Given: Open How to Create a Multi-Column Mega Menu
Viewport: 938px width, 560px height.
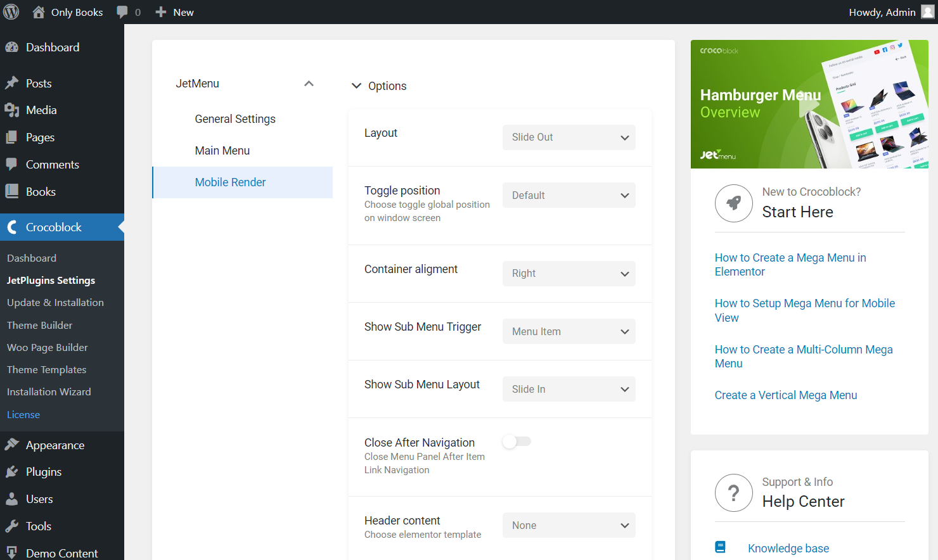Looking at the screenshot, I should 804,357.
